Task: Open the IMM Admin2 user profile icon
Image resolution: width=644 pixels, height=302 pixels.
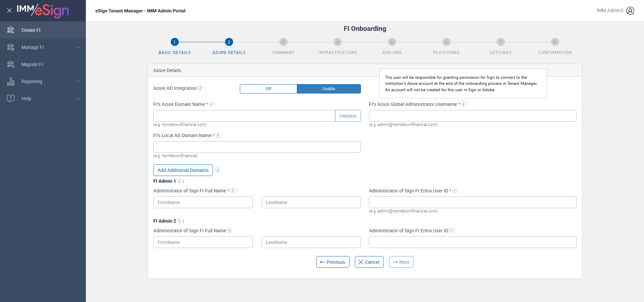Action: (x=630, y=11)
